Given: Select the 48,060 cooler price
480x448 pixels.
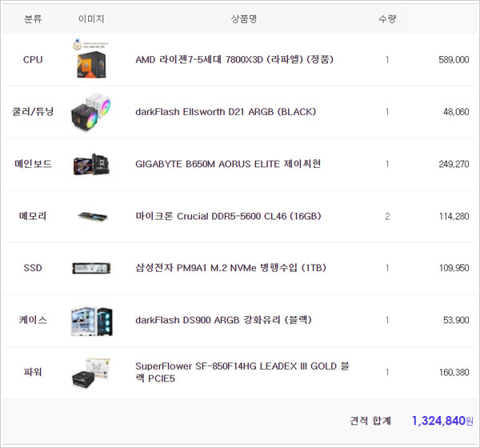Looking at the screenshot, I should 456,112.
